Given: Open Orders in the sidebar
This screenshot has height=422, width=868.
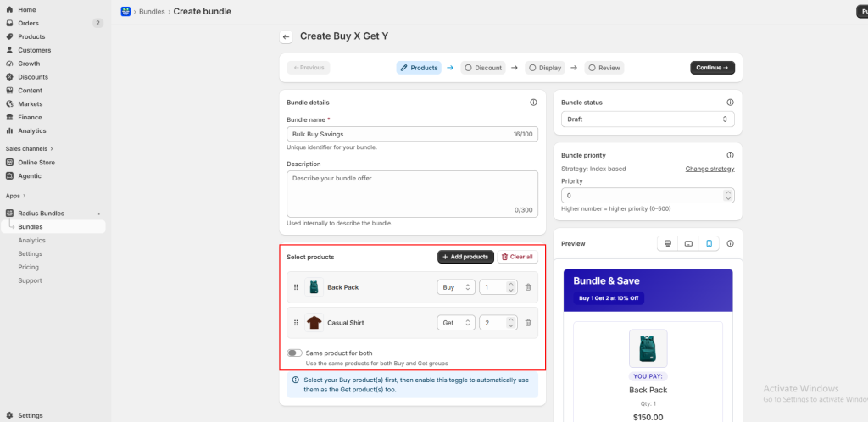Looking at the screenshot, I should (28, 23).
